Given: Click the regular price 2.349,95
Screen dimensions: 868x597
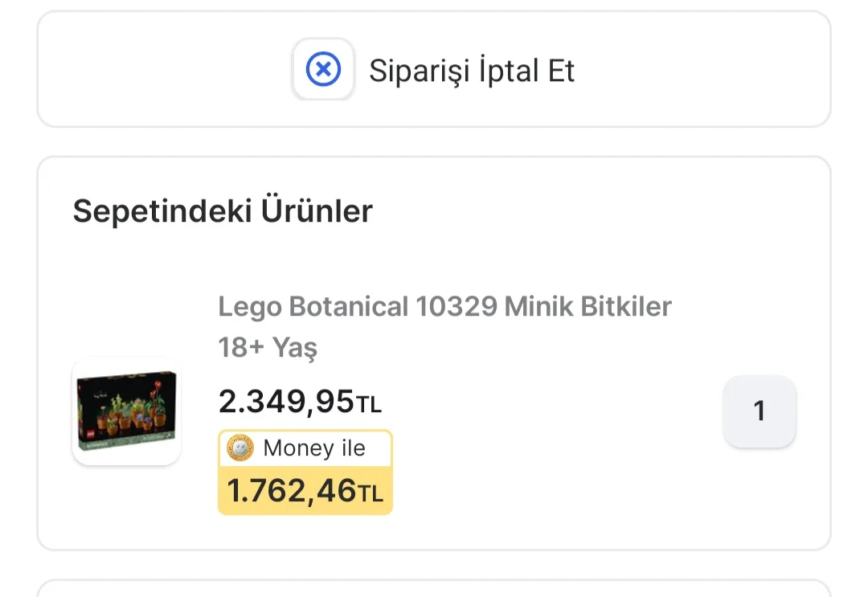Looking at the screenshot, I should pyautogui.click(x=286, y=402).
